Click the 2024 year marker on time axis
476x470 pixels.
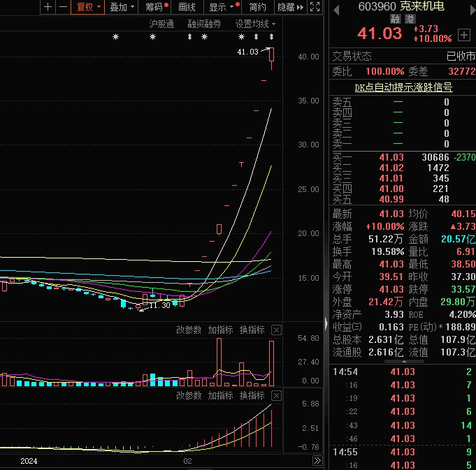pyautogui.click(x=29, y=461)
